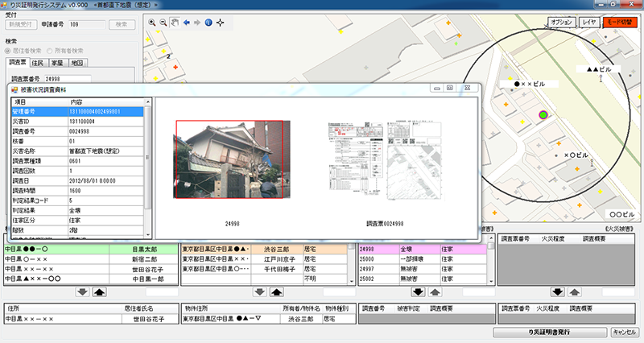
Task: Click the blue info globe icon
Action: click(x=208, y=23)
